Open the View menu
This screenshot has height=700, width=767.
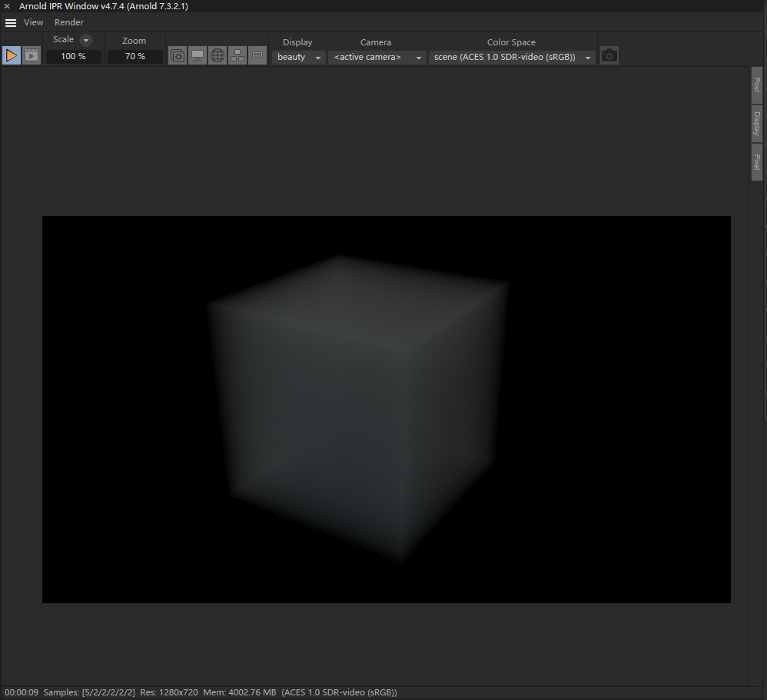tap(33, 22)
